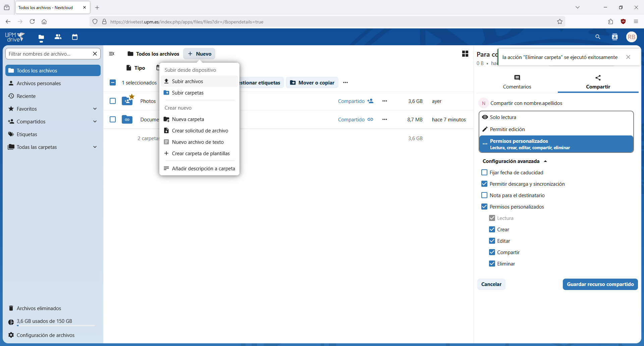Open the uBlock shield extension icon

pyautogui.click(x=623, y=21)
